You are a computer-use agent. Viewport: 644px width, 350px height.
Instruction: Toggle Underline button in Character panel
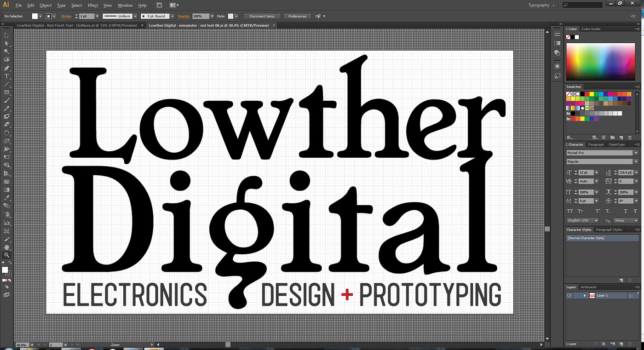coord(626,211)
